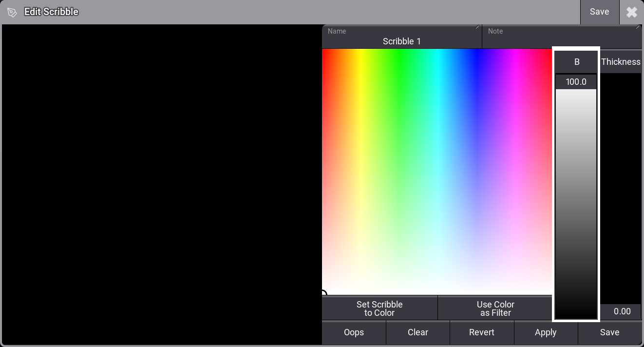The height and width of the screenshot is (347, 644).
Task: Click the empty Note field
Action: [x=562, y=37]
